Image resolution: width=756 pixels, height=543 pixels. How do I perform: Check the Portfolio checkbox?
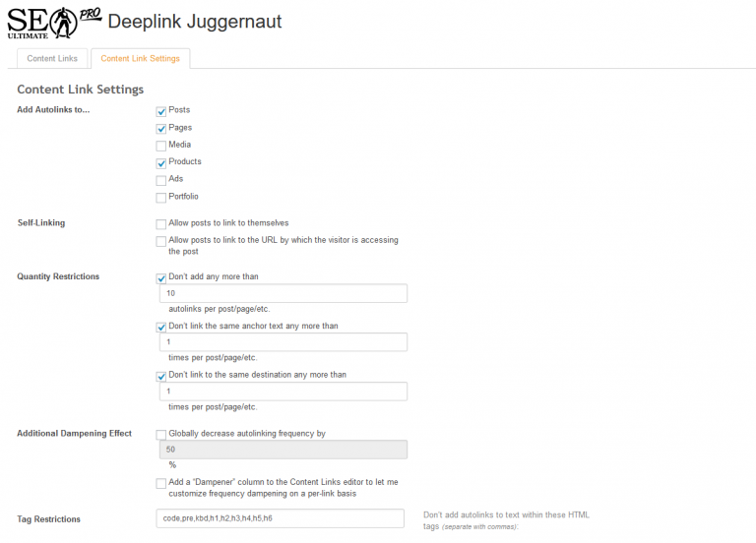(161, 198)
